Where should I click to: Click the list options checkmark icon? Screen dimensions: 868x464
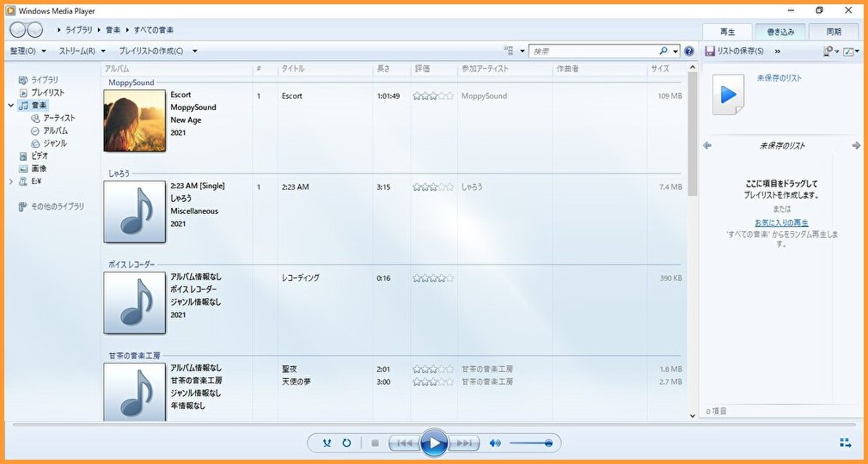click(847, 51)
